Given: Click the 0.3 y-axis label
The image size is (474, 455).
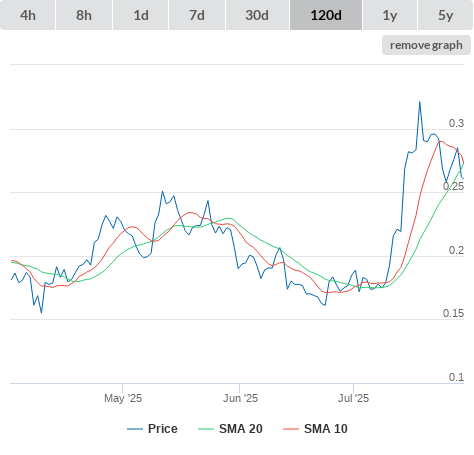Looking at the screenshot, I should pos(456,123).
